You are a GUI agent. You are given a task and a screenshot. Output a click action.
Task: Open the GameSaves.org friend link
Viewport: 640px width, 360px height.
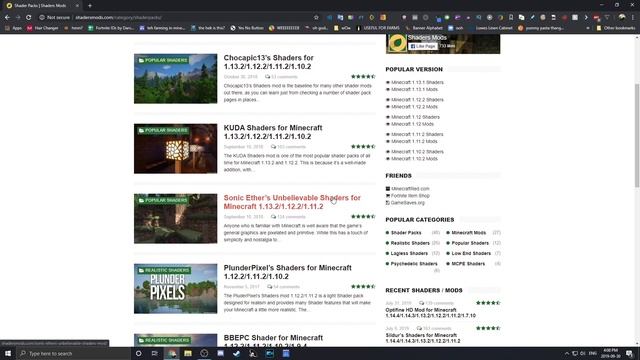(x=407, y=202)
